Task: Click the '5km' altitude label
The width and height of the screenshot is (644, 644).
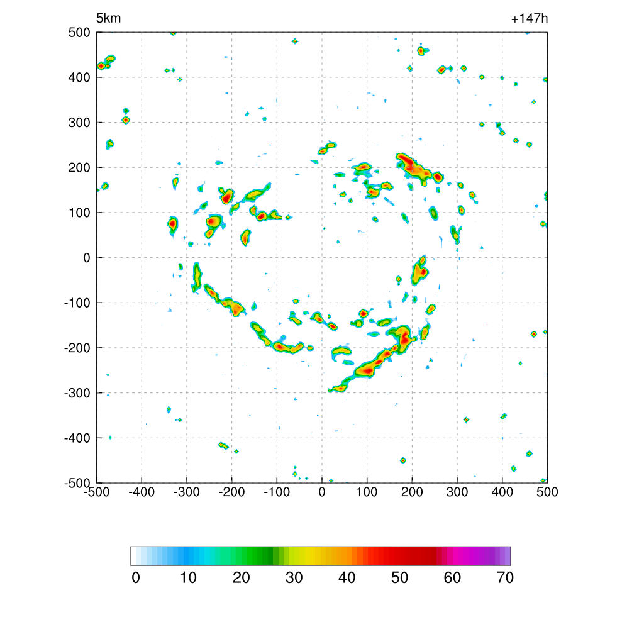Action: coord(108,18)
